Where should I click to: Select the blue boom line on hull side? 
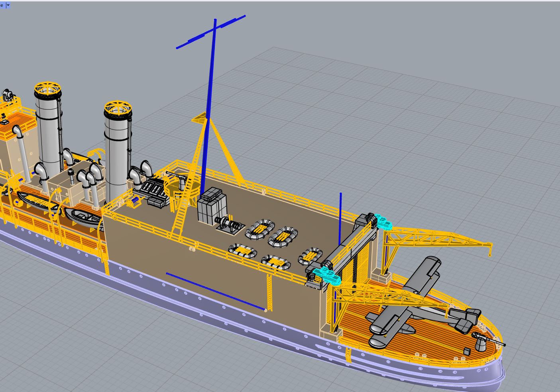[216, 292]
